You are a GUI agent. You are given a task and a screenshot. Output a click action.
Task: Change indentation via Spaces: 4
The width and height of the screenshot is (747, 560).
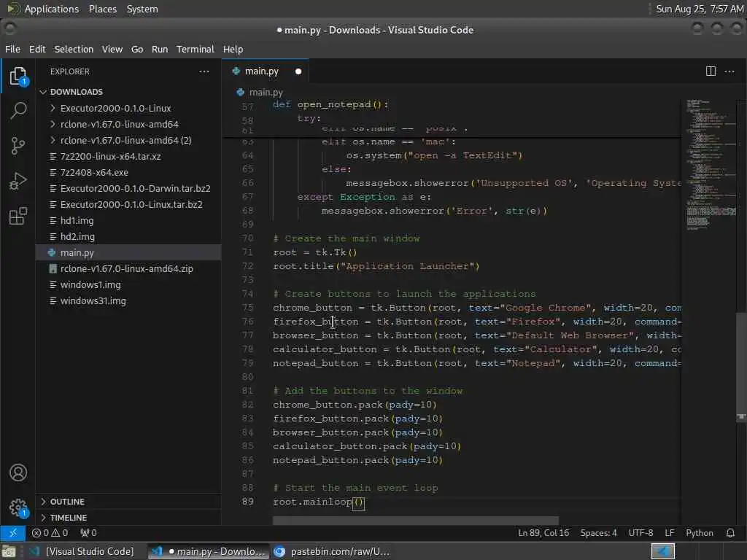tap(598, 533)
